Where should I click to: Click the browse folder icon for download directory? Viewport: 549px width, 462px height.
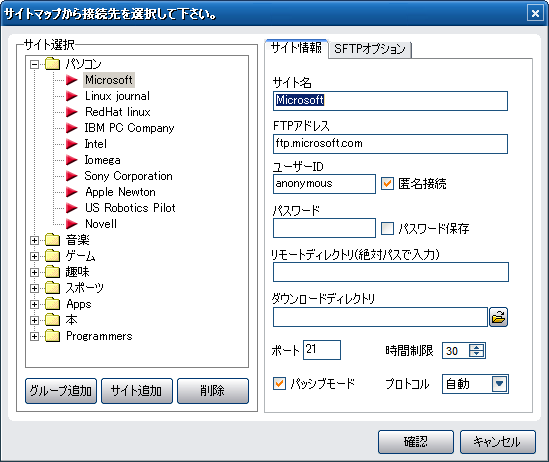pyautogui.click(x=498, y=317)
